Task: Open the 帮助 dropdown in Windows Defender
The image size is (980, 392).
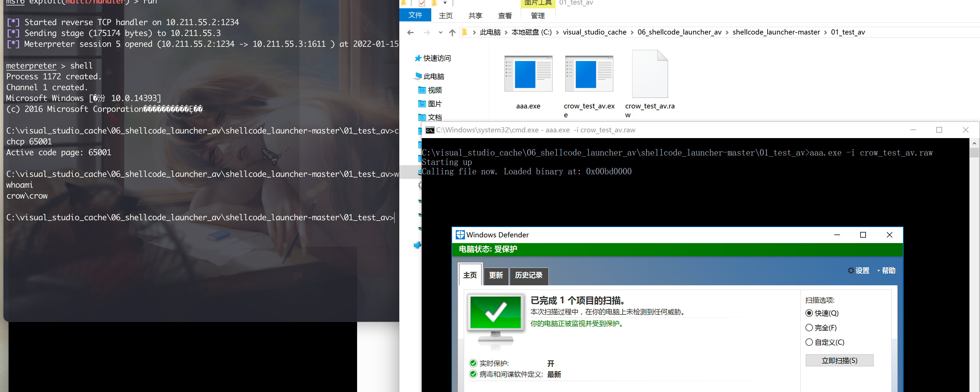Action: point(886,270)
